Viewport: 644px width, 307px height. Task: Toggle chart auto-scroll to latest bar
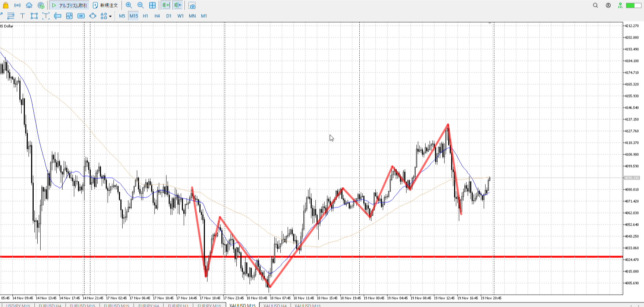[166, 5]
